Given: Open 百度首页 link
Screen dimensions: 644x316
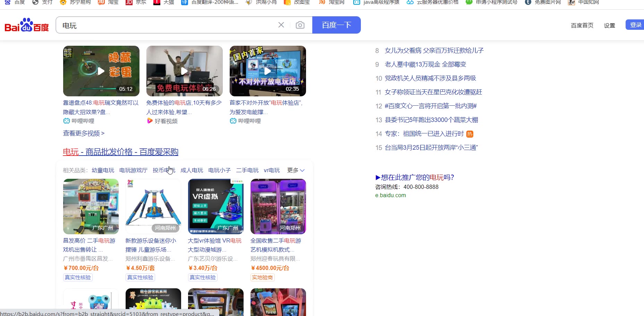Looking at the screenshot, I should pos(582,25).
